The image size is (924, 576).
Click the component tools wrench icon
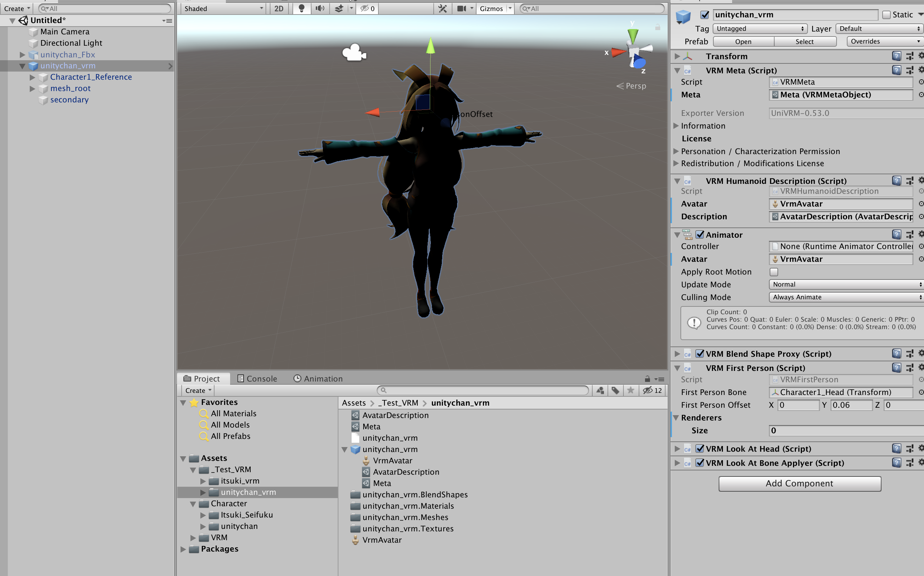(x=443, y=9)
